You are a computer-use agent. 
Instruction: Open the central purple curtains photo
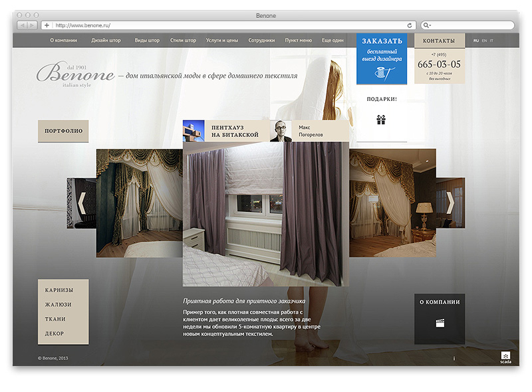pos(265,215)
